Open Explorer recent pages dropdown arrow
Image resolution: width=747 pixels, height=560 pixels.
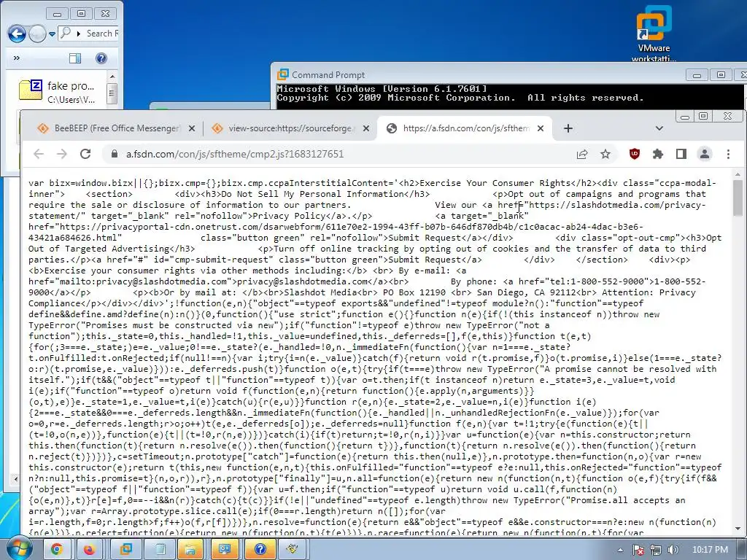coord(52,34)
